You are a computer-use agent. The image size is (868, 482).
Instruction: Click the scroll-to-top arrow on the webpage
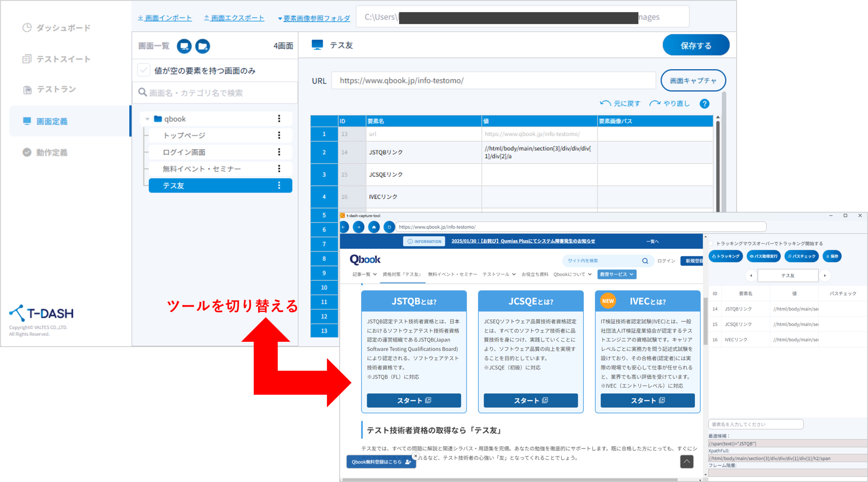[x=686, y=461]
